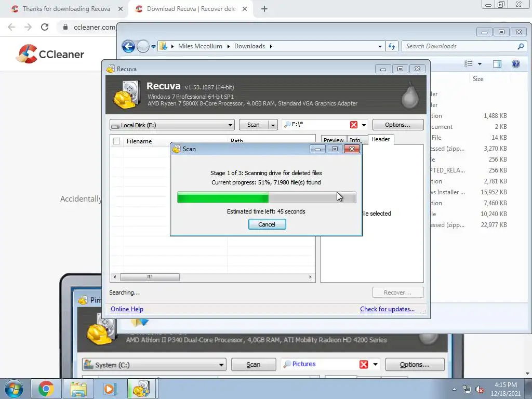This screenshot has width=532, height=399.
Task: Toggle the select-all Filename checkbox
Action: pyautogui.click(x=117, y=141)
